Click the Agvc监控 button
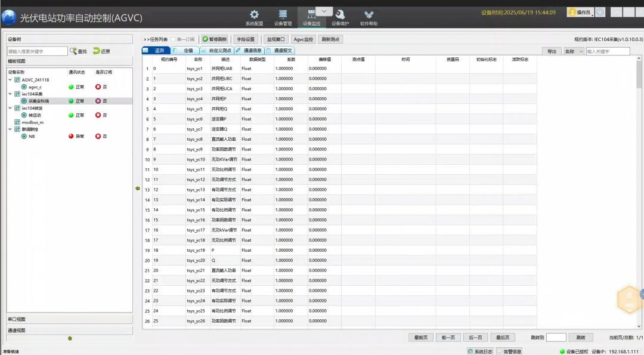644x355 pixels. (x=303, y=39)
